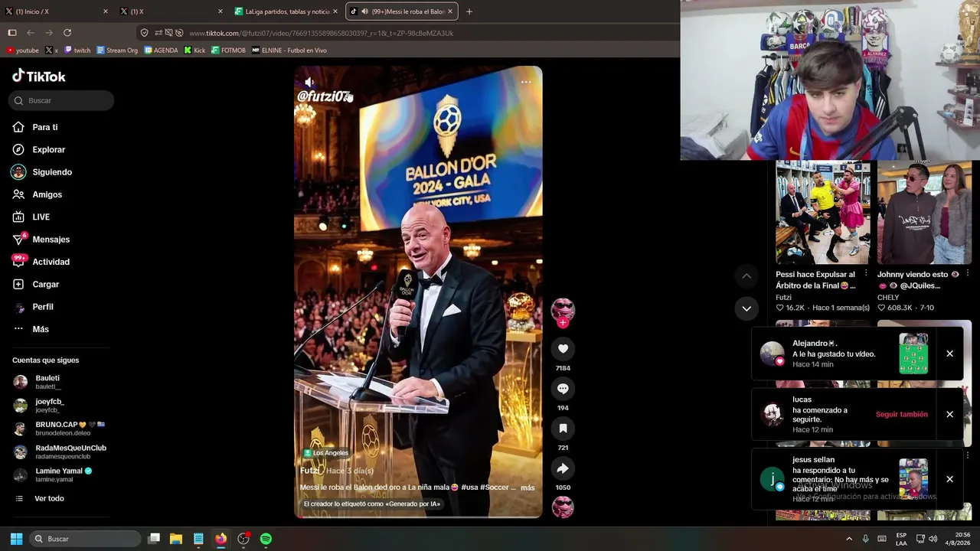Screen dimensions: 980x551
Task: Share the video with 1050 shares
Action: point(563,468)
